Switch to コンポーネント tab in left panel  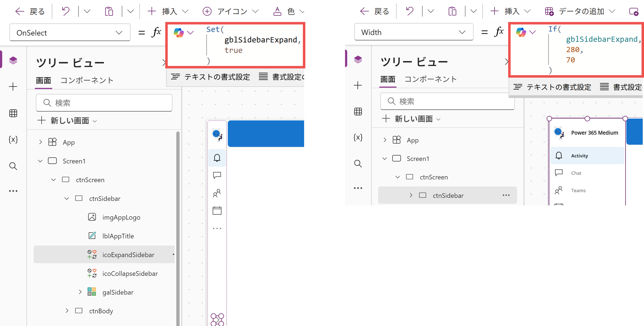coord(87,80)
